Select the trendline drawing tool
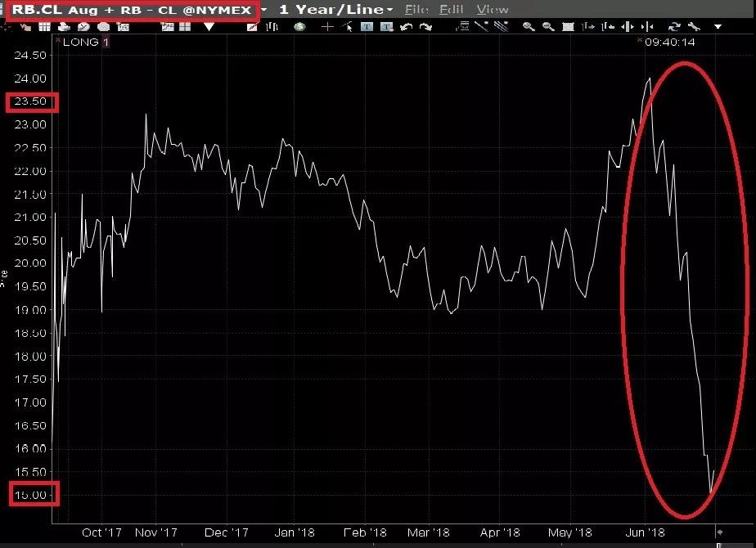 tap(481, 26)
